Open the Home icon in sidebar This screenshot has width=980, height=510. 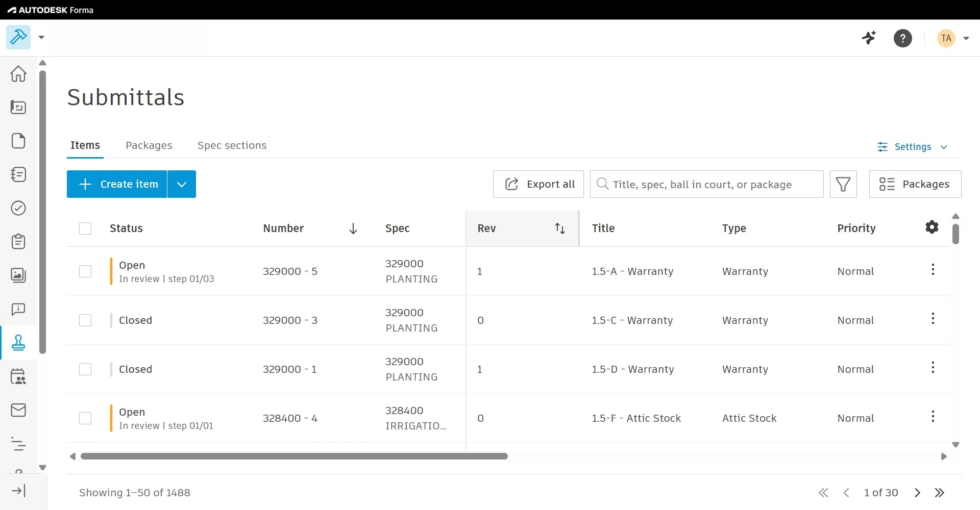point(18,73)
